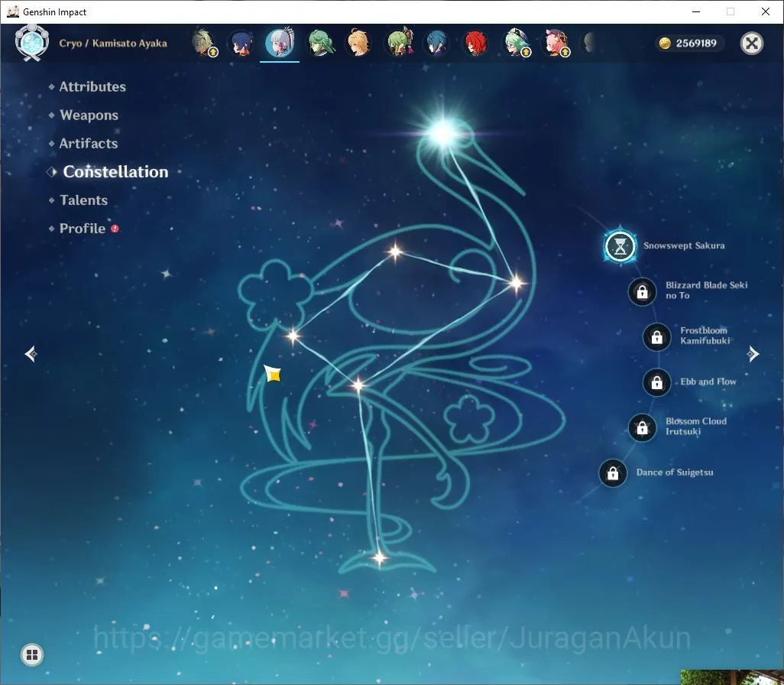Open the Attributes menu
Viewport: 784px width, 685px height.
(92, 86)
